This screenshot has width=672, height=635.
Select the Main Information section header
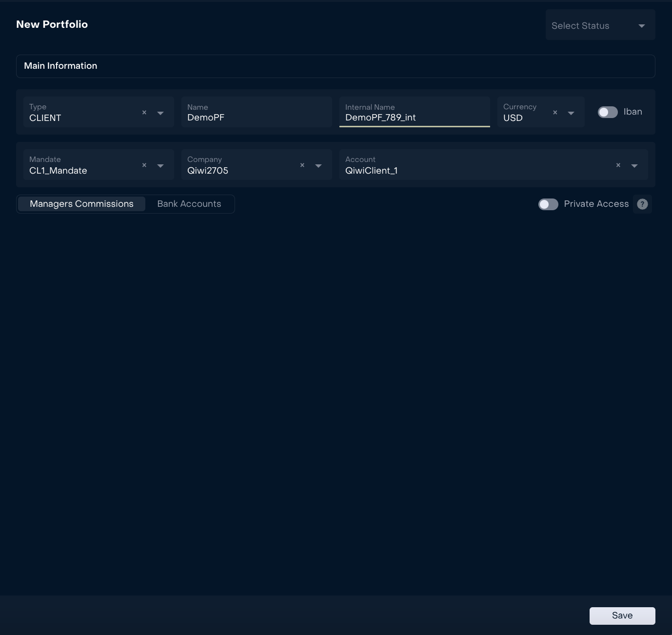tap(336, 66)
